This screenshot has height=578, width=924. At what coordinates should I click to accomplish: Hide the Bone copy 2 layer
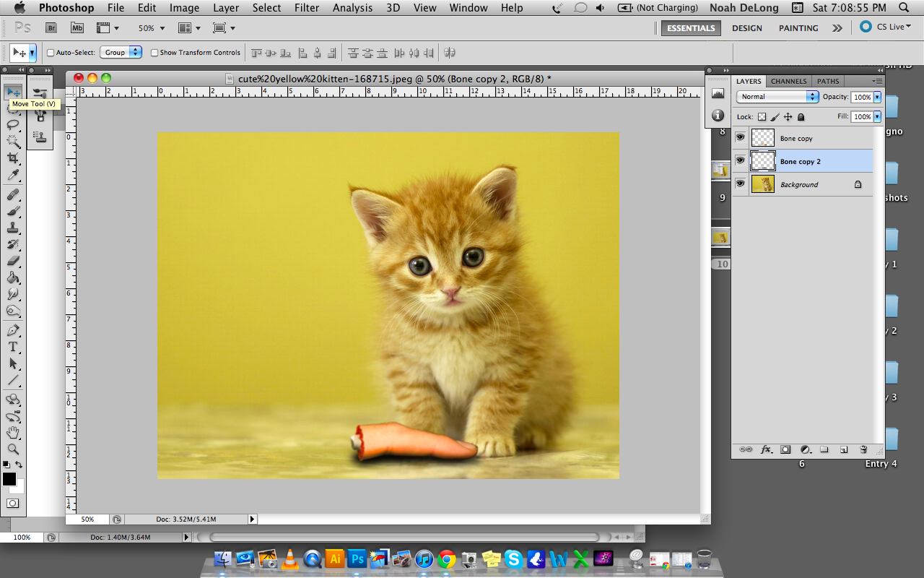coord(740,160)
